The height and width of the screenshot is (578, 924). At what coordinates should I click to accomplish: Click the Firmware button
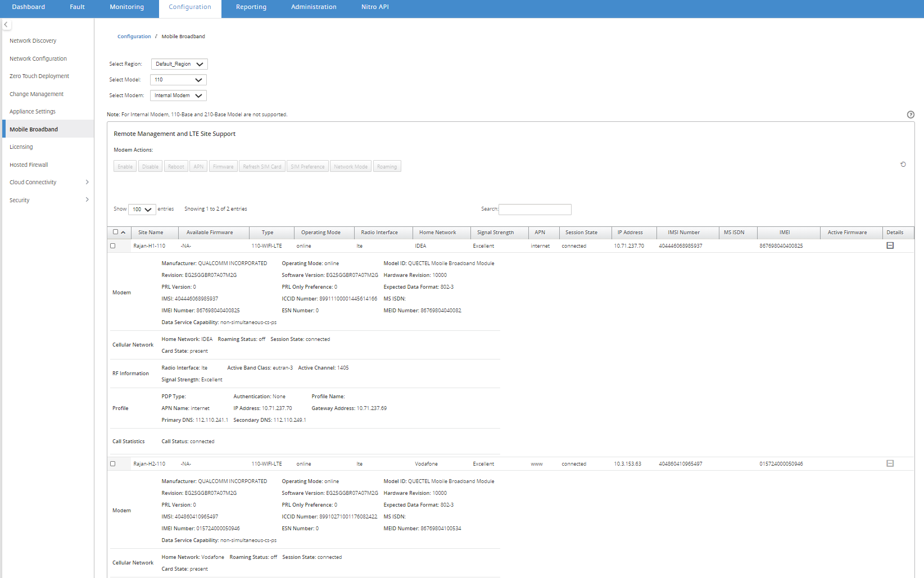click(223, 166)
